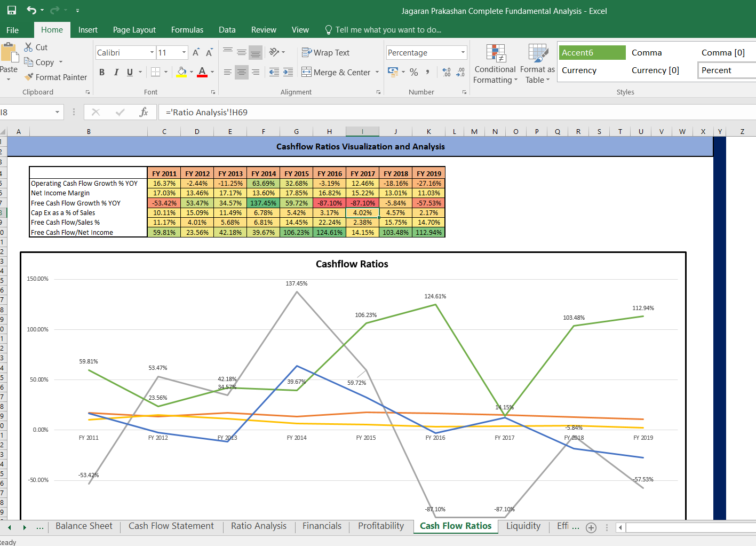Toggle Underline formatting
Viewport: 756px width, 546px height.
coord(130,72)
